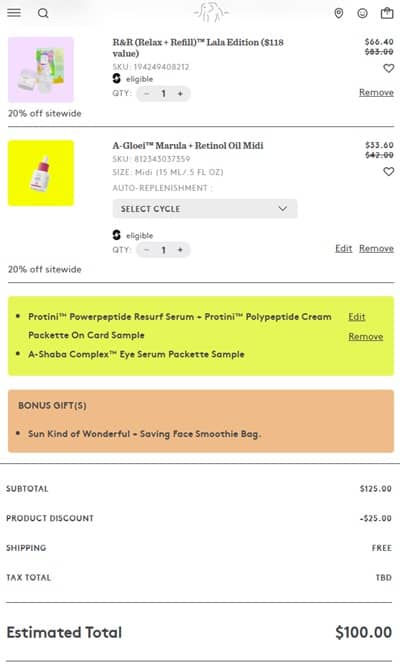Open the R&R Lala Edition product thumbnail

pyautogui.click(x=41, y=69)
